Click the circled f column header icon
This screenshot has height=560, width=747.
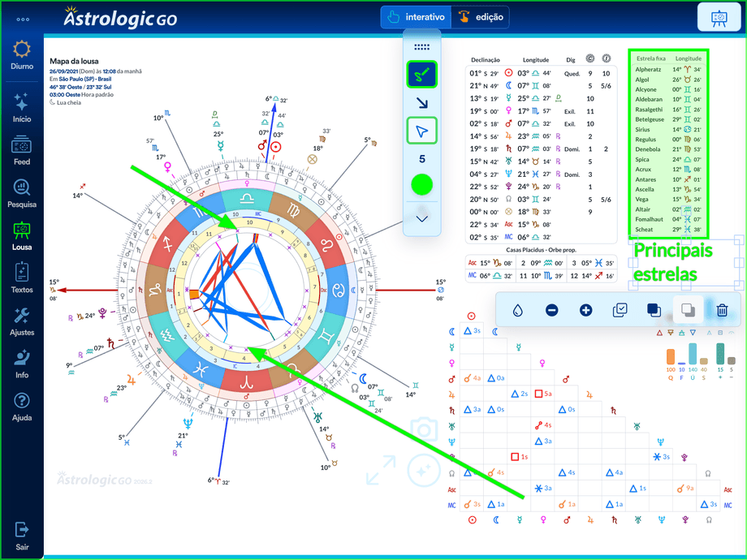click(x=606, y=59)
